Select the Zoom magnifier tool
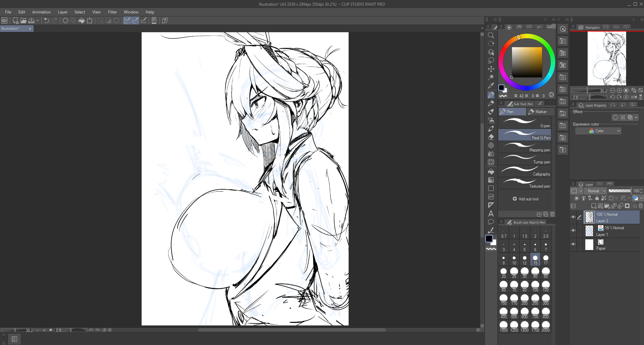 [491, 36]
